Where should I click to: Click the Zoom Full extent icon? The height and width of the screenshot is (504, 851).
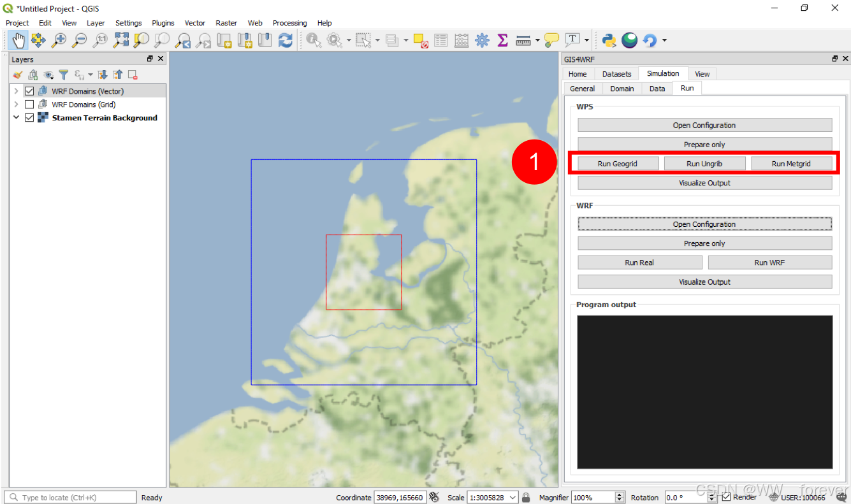point(120,40)
